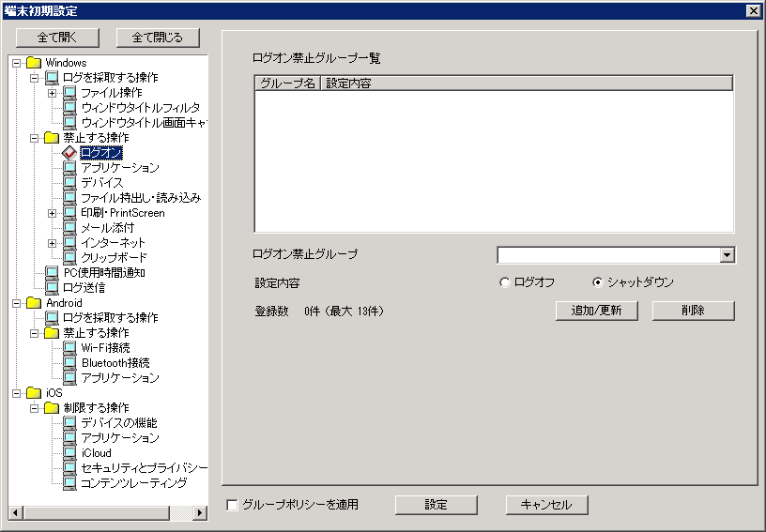Click the ウィンドウタイトルフィルタ icon
The image size is (766, 532).
point(69,107)
